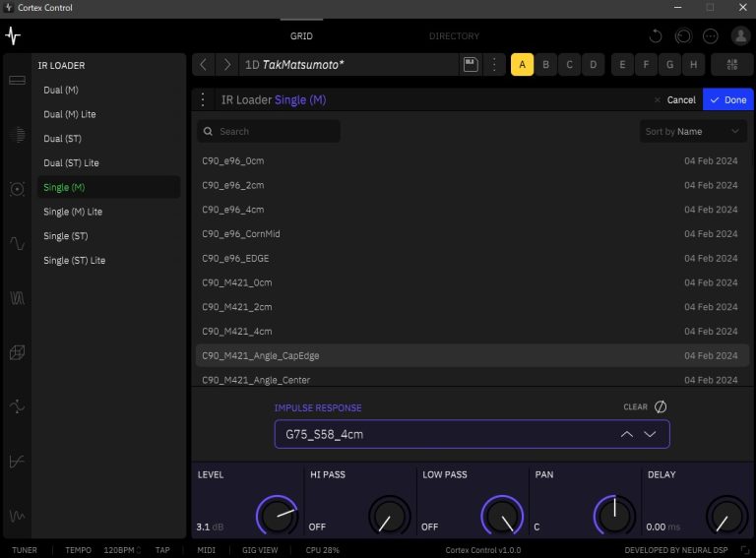Open the user account profile icon
The image size is (756, 558).
click(739, 36)
